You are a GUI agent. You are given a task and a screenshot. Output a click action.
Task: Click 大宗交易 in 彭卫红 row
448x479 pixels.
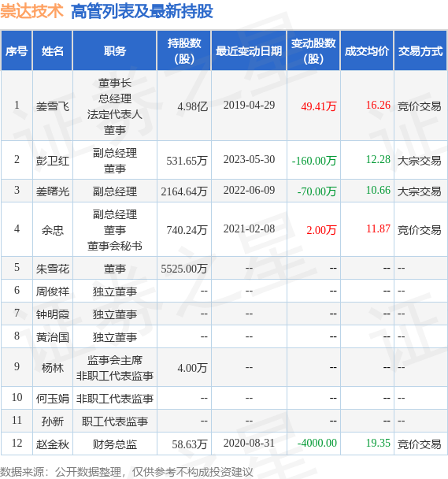419,161
